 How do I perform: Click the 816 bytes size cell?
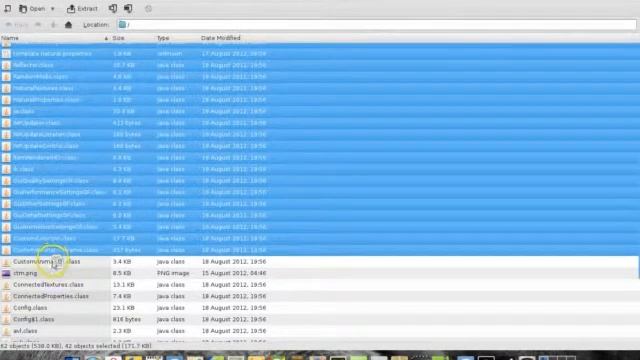127,319
